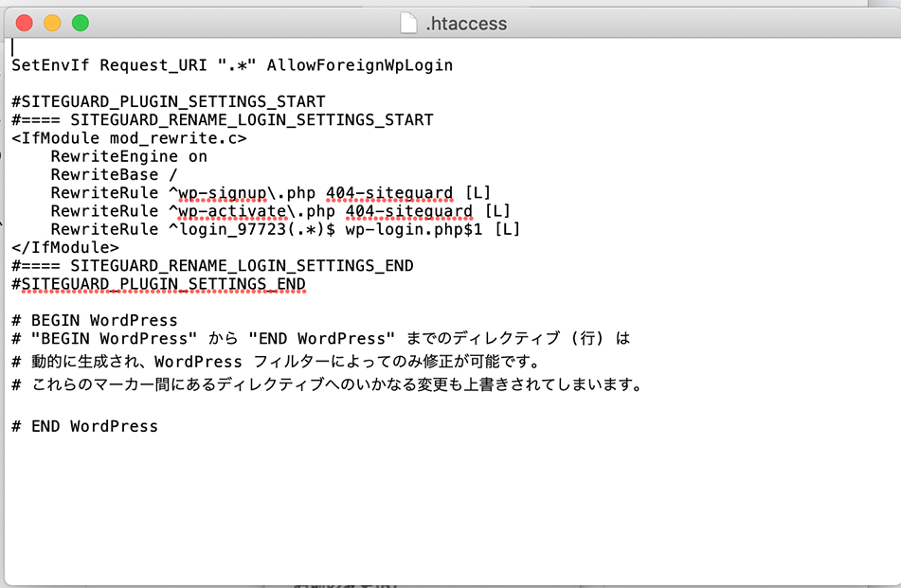Click the .htaccess title text

[x=466, y=24]
